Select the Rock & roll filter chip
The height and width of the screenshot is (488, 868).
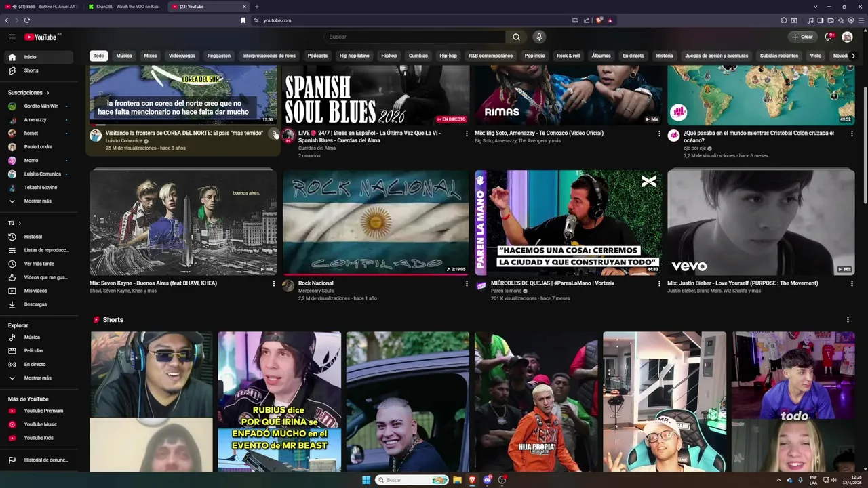(568, 56)
